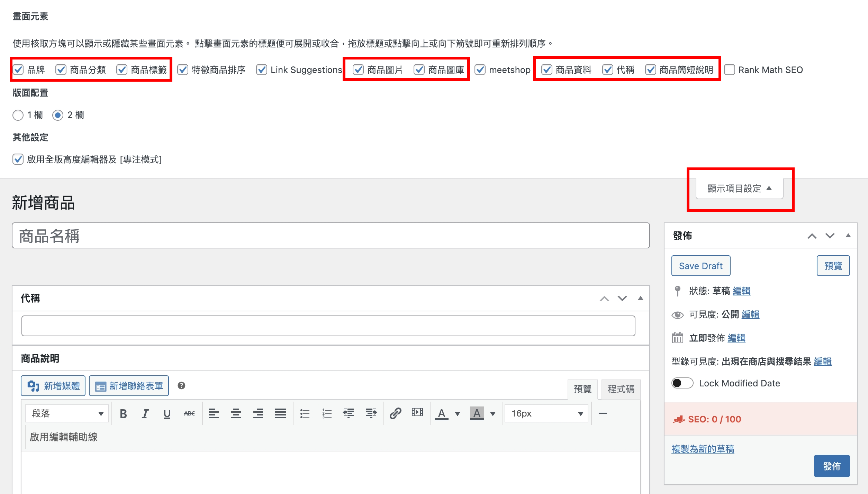Click the 商品名稱 product title field
Viewport: 868px width, 494px height.
(331, 236)
